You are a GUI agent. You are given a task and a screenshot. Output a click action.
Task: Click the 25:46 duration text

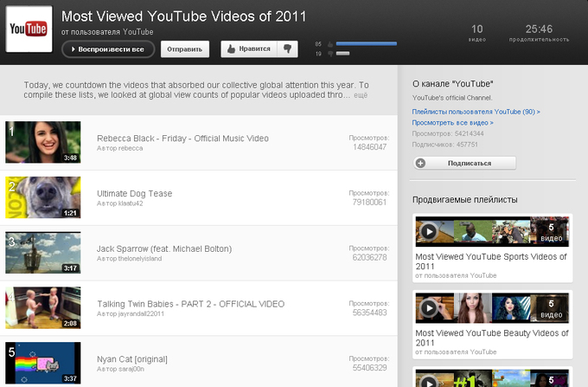(x=539, y=29)
